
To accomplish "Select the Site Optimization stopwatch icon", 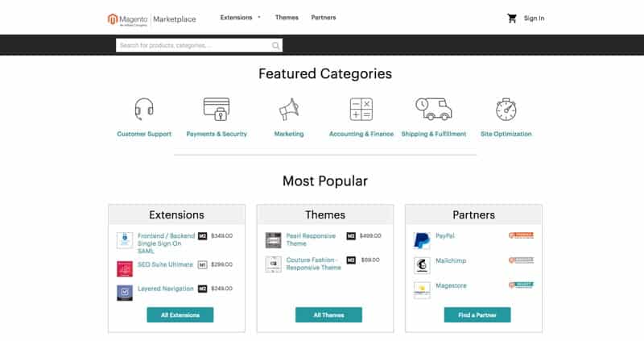I will click(x=506, y=109).
